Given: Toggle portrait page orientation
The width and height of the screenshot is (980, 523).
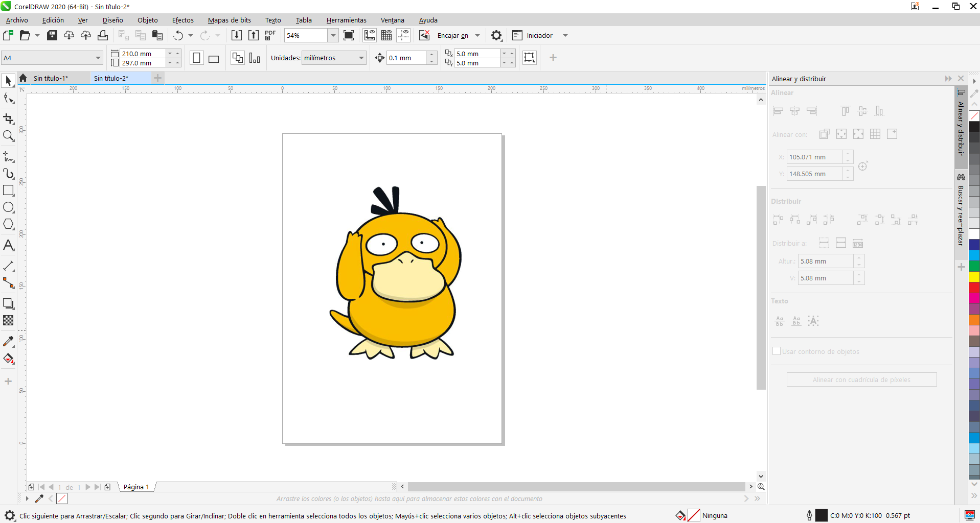Looking at the screenshot, I should 196,58.
